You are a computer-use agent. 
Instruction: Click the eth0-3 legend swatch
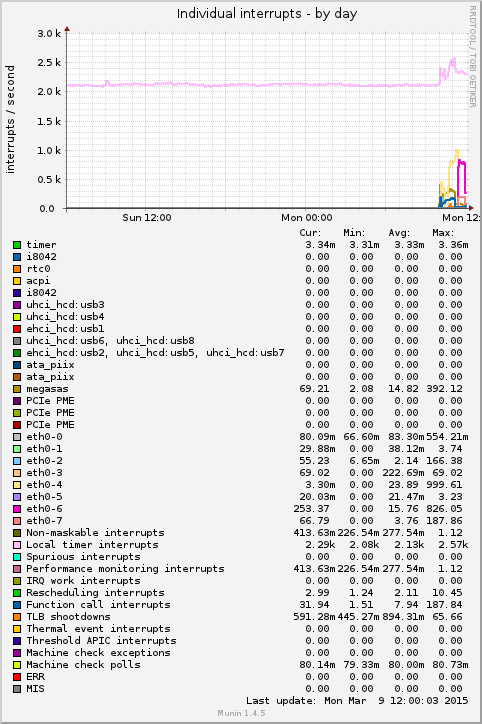tap(17, 473)
